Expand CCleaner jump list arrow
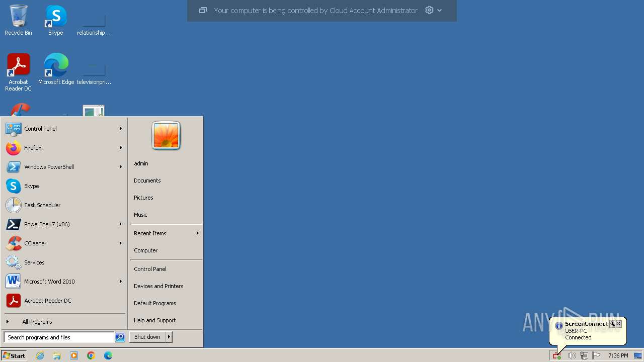This screenshot has width=644, height=362. tap(121, 243)
